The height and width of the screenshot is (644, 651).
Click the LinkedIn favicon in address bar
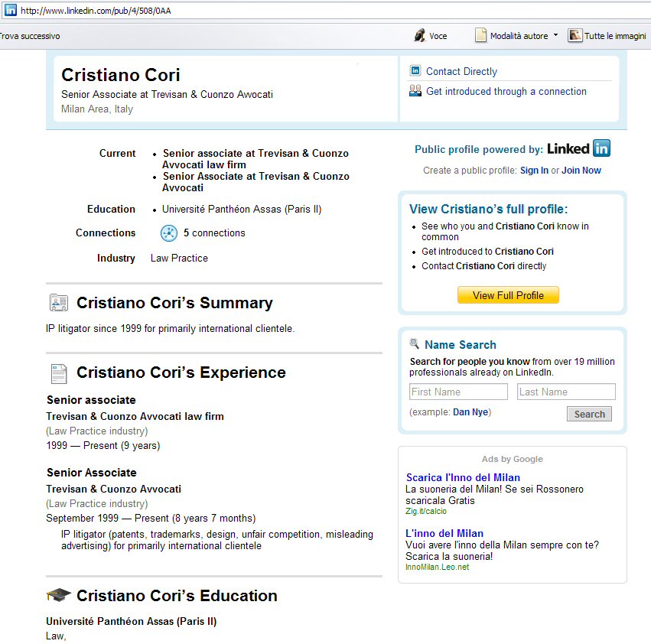tap(11, 10)
